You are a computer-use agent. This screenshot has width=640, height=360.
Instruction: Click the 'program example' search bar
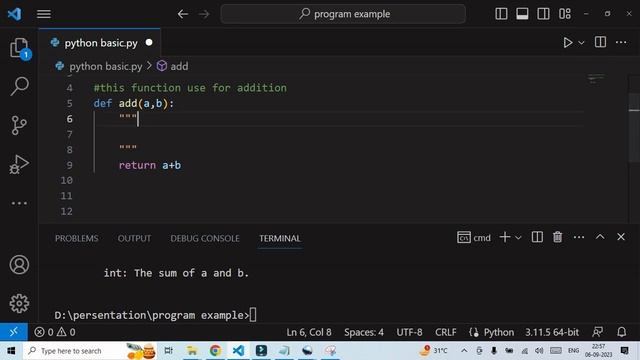[x=343, y=14]
